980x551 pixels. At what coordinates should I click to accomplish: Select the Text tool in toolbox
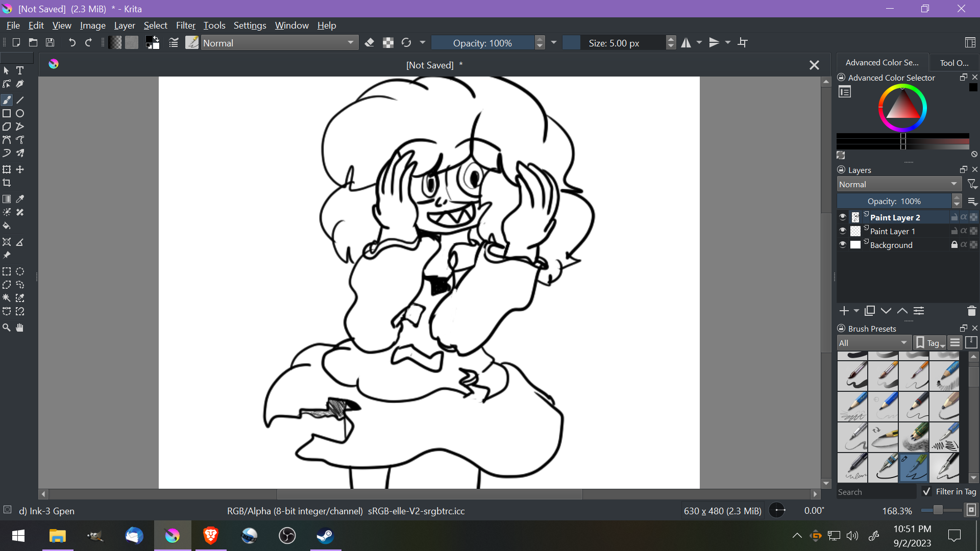click(20, 70)
